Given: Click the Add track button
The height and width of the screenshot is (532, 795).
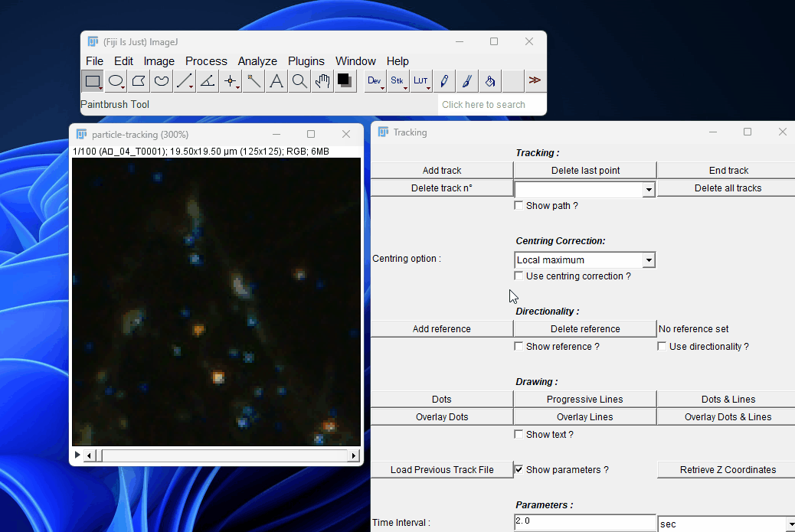Looking at the screenshot, I should pyautogui.click(x=442, y=170).
